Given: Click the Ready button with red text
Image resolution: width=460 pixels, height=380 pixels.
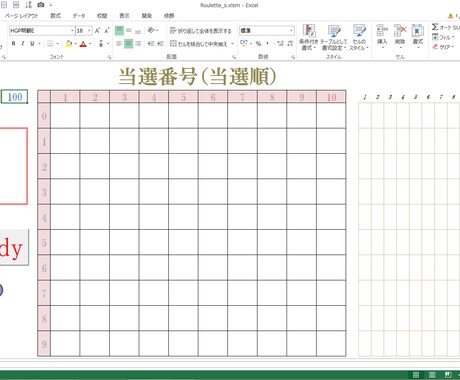Looking at the screenshot, I should click(14, 247).
